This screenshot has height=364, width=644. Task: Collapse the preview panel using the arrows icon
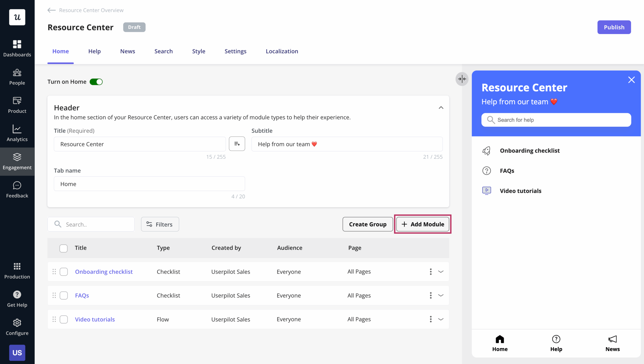pyautogui.click(x=462, y=79)
